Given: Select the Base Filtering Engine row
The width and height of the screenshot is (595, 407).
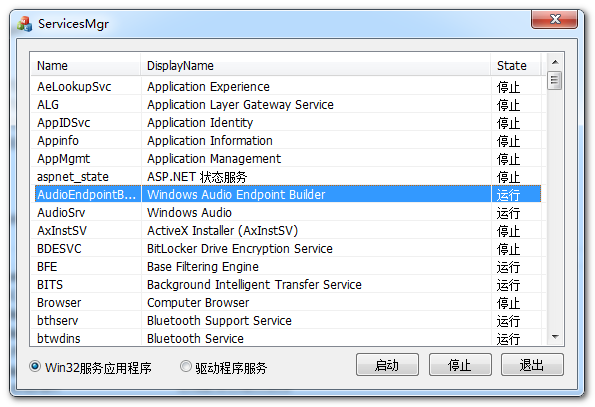Looking at the screenshot, I should click(x=288, y=267).
